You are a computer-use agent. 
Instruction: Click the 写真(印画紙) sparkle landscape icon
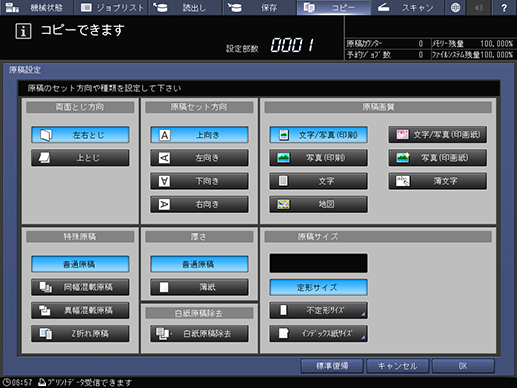point(403,158)
